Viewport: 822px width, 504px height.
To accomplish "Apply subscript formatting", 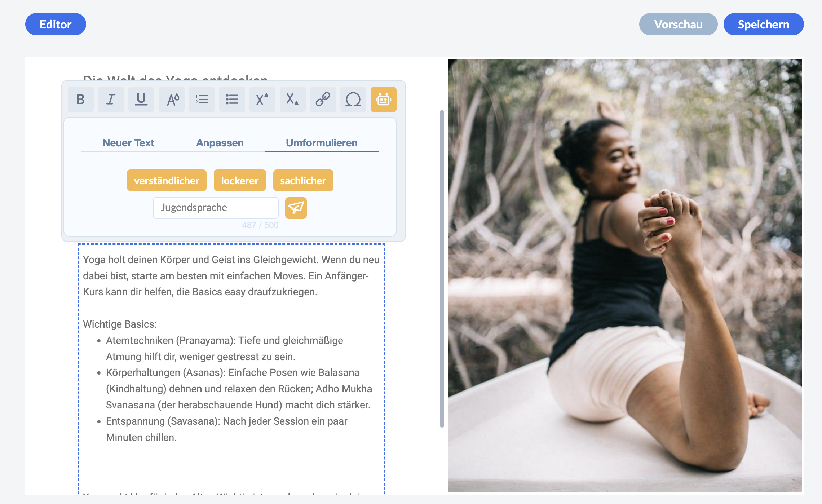I will (x=292, y=100).
